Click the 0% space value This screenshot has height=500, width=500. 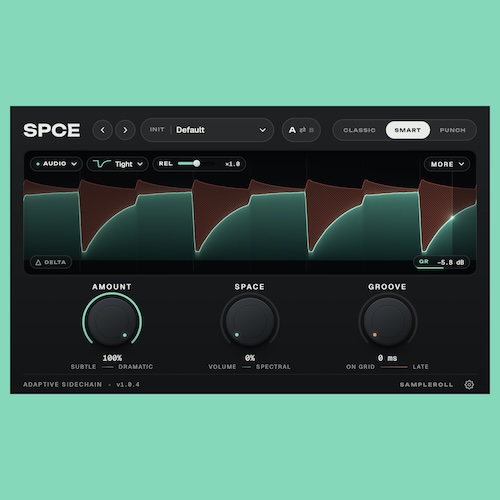(x=250, y=358)
